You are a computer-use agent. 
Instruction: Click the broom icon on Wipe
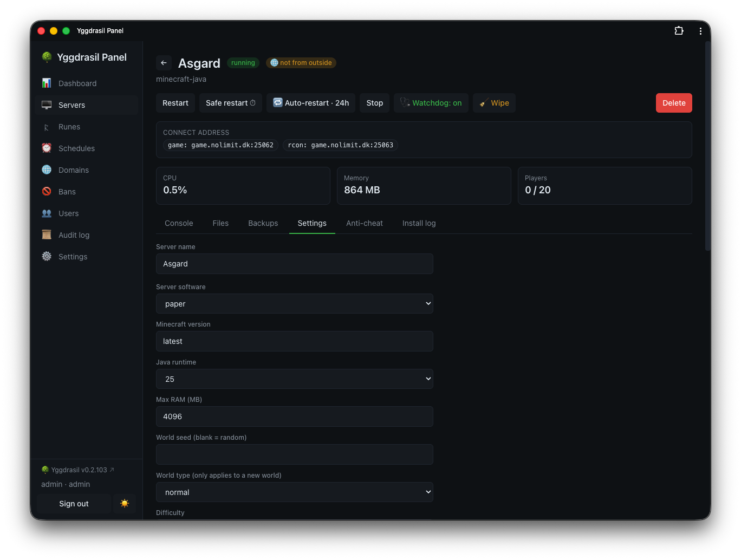484,103
